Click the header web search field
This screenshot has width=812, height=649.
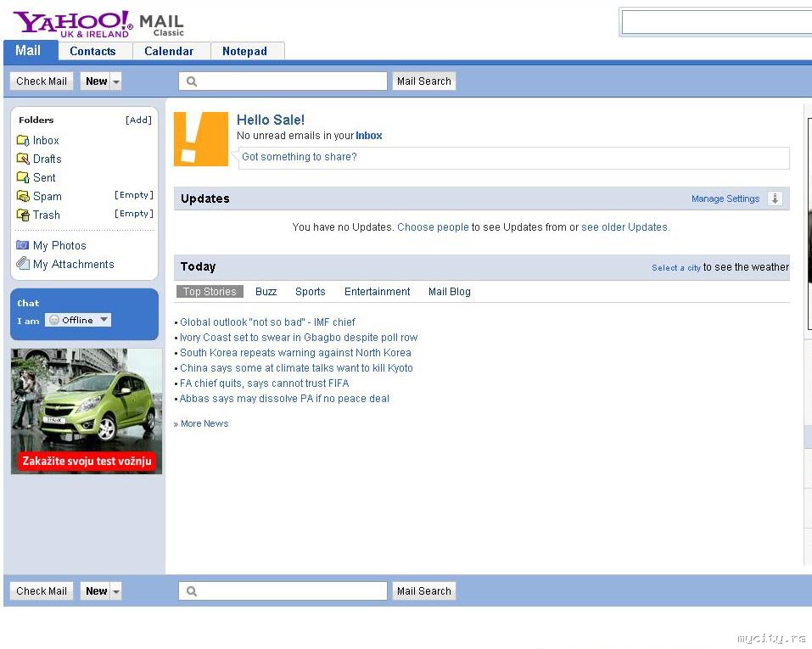point(717,22)
